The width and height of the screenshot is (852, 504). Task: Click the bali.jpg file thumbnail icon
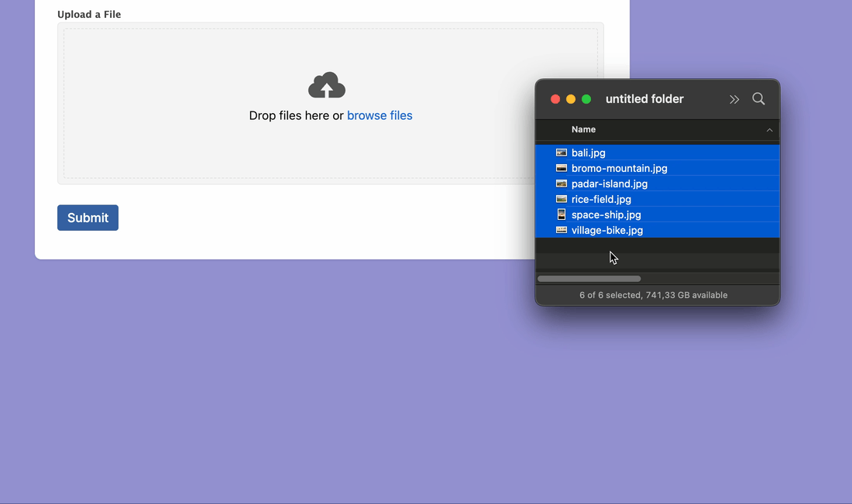click(561, 153)
